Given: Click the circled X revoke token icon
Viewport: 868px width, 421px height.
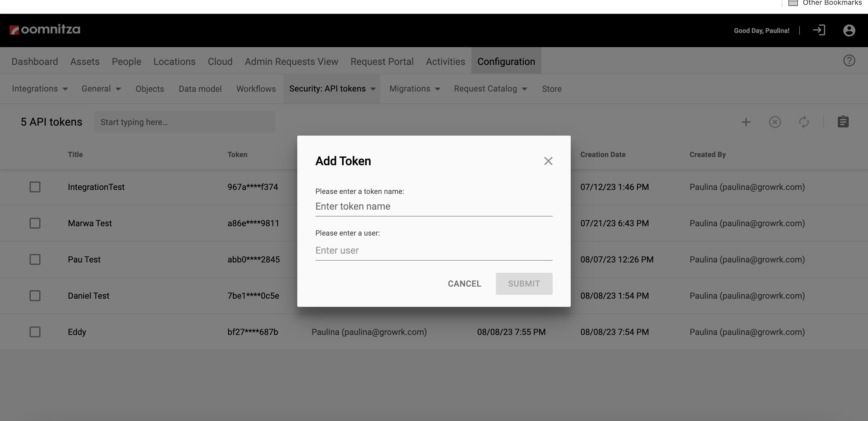Looking at the screenshot, I should 775,122.
